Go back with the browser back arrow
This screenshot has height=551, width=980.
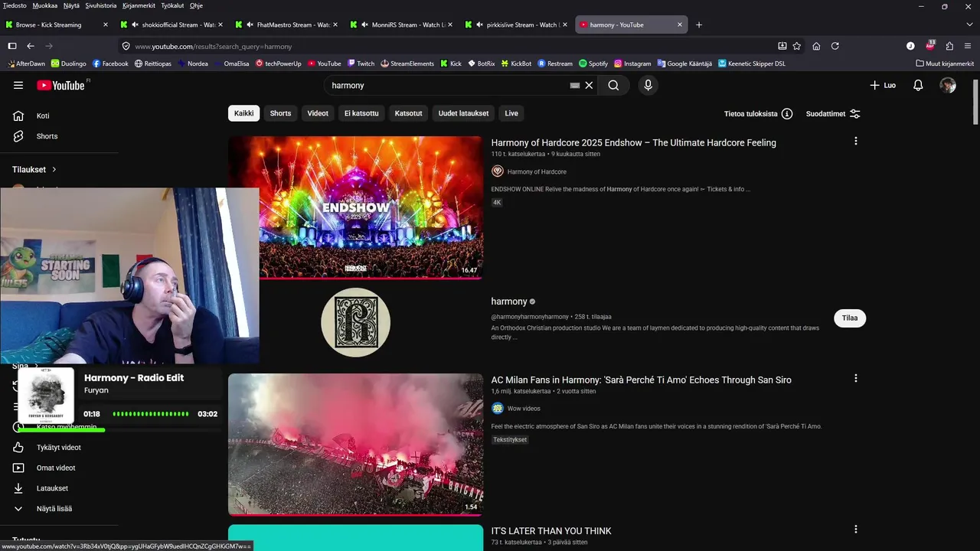click(31, 46)
